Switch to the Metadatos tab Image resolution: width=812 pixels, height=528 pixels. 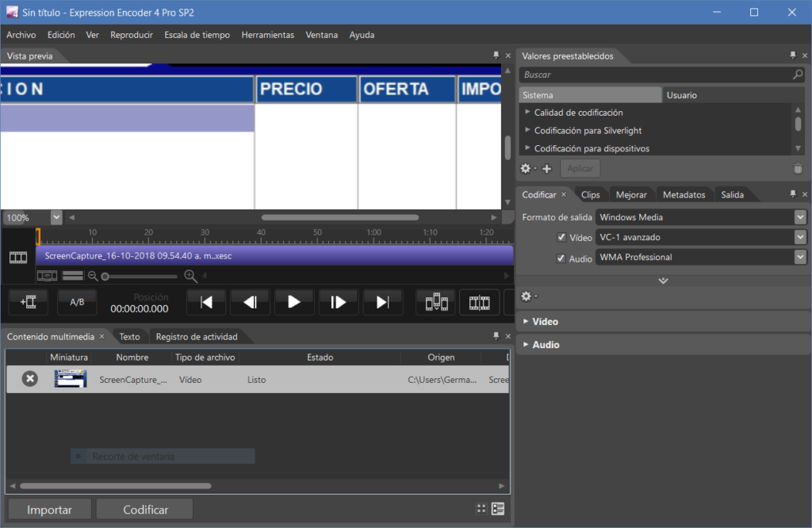point(684,193)
